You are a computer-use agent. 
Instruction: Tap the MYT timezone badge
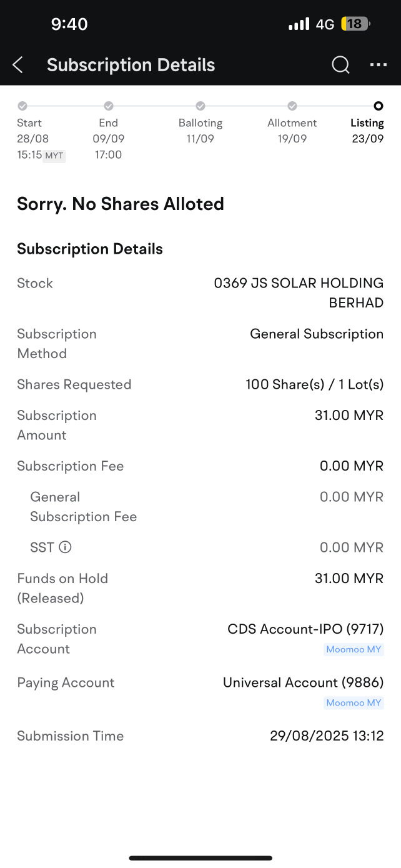click(x=54, y=156)
